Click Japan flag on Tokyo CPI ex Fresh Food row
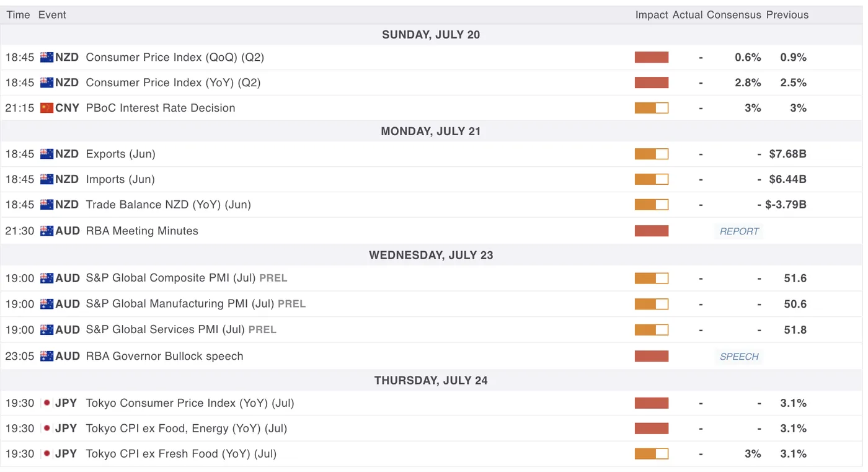This screenshot has height=472, width=868. [x=46, y=453]
